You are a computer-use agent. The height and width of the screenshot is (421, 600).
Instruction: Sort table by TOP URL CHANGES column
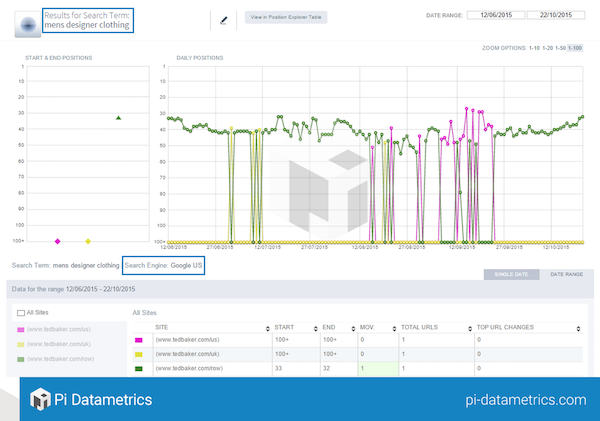tap(581, 327)
